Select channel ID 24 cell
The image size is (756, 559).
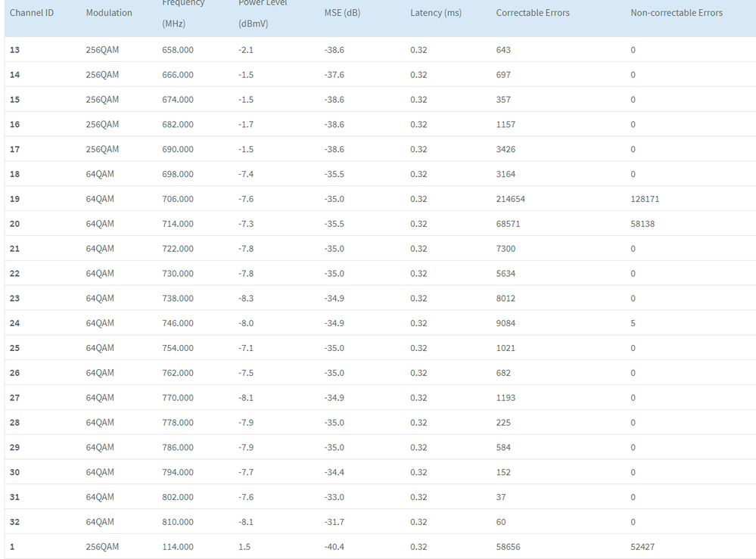click(x=15, y=323)
